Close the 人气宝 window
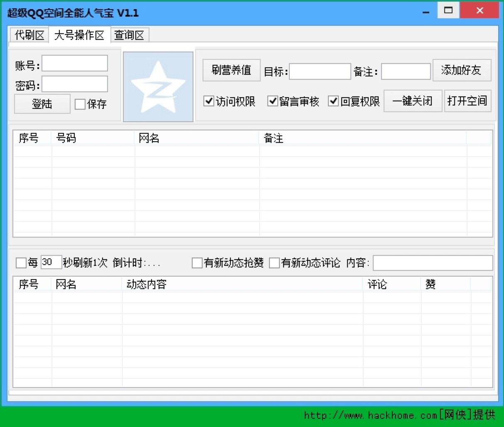Viewport: 504px width, 427px height. coord(480,10)
